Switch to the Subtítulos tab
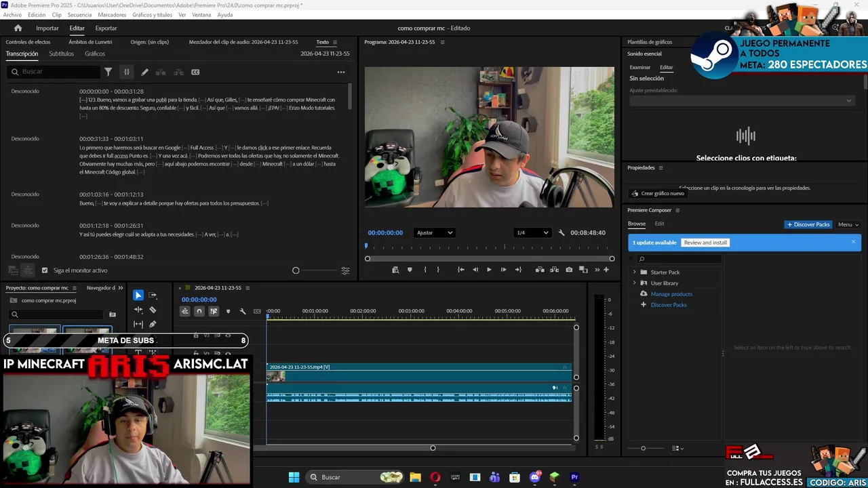This screenshot has width=868, height=488. coord(61,54)
